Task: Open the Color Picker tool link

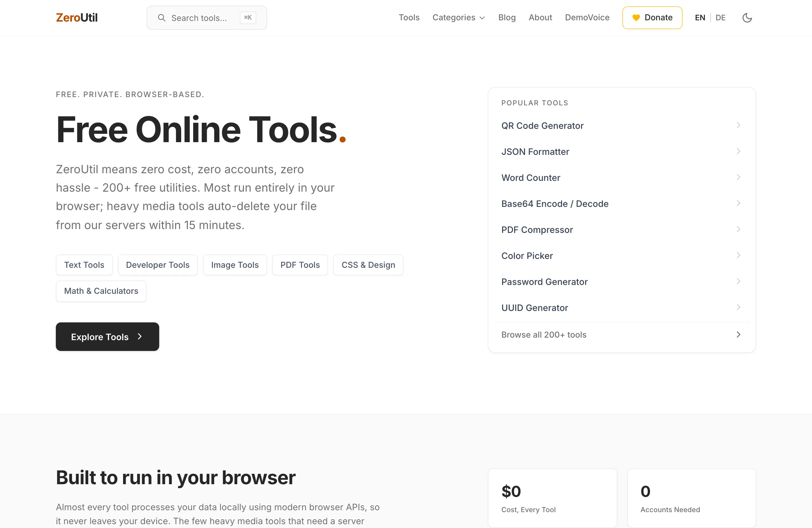Action: click(622, 256)
